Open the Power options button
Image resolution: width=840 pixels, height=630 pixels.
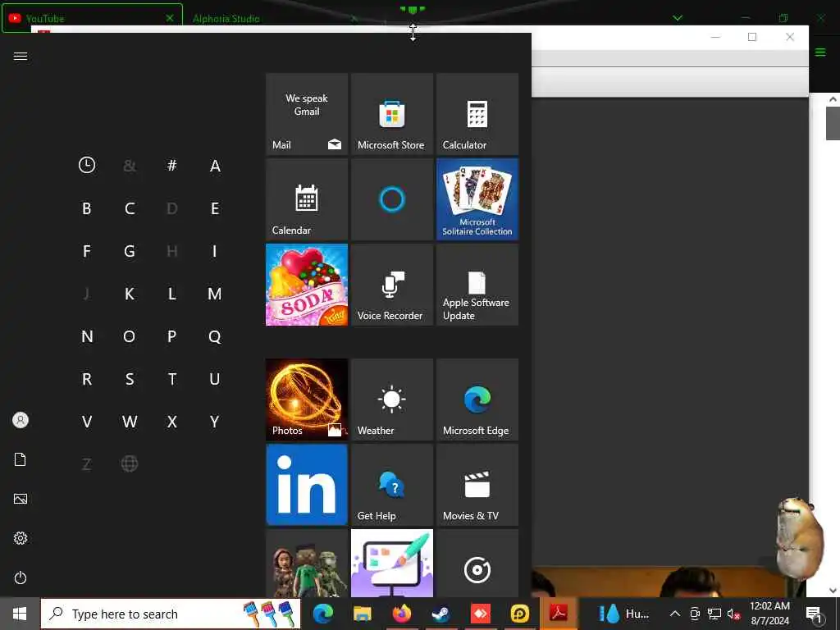[21, 577]
